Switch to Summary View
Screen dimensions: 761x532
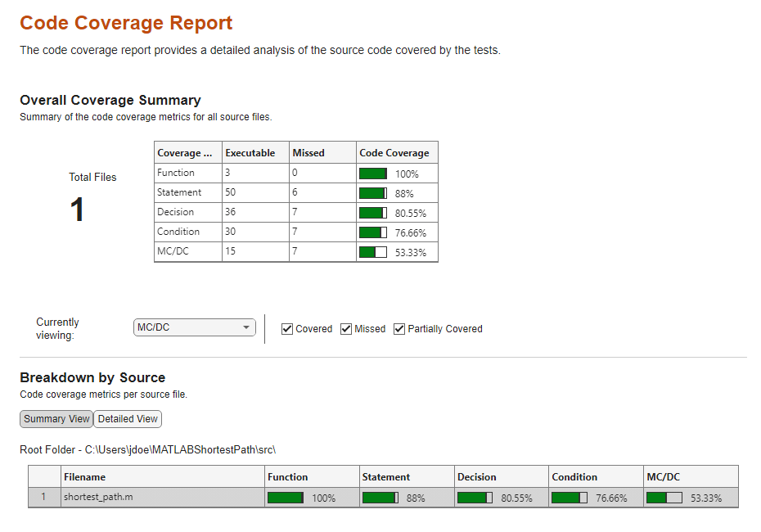(56, 419)
